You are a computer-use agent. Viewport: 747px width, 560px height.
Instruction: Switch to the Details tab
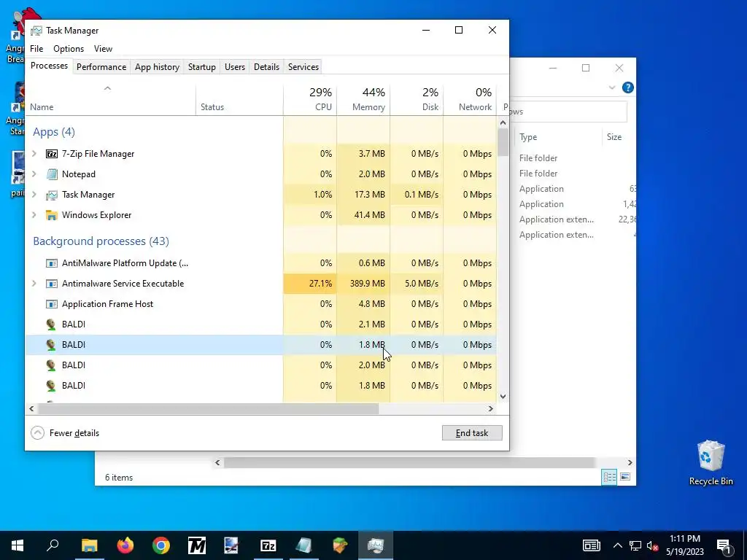266,67
